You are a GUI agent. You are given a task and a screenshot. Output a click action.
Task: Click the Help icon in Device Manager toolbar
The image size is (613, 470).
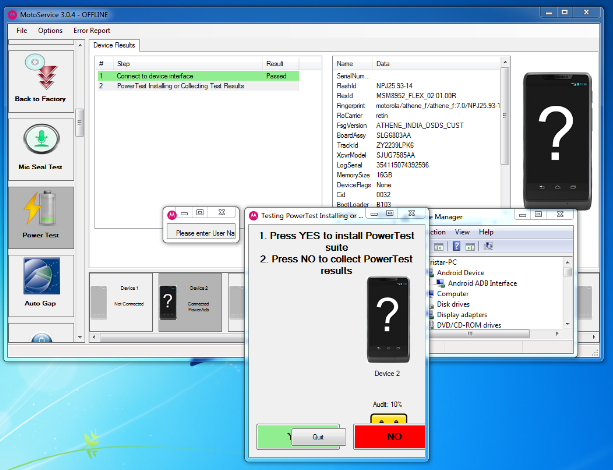point(456,246)
